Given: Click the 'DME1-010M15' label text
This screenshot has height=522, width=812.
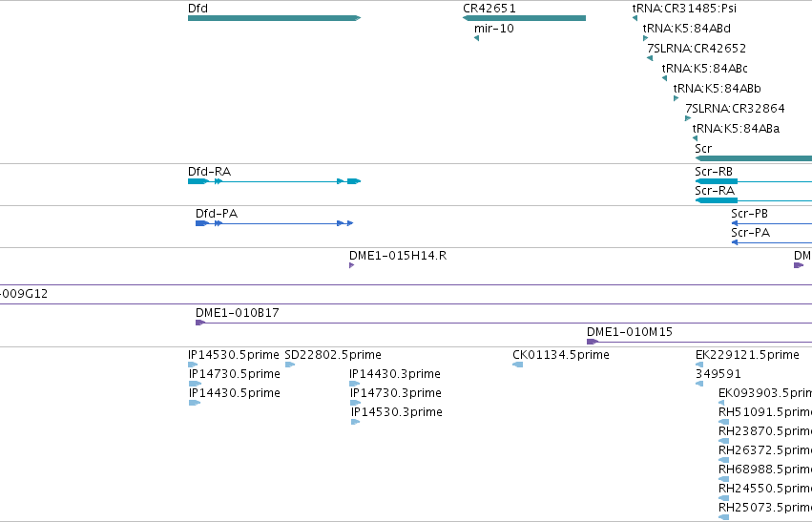Looking at the screenshot, I should coord(630,332).
